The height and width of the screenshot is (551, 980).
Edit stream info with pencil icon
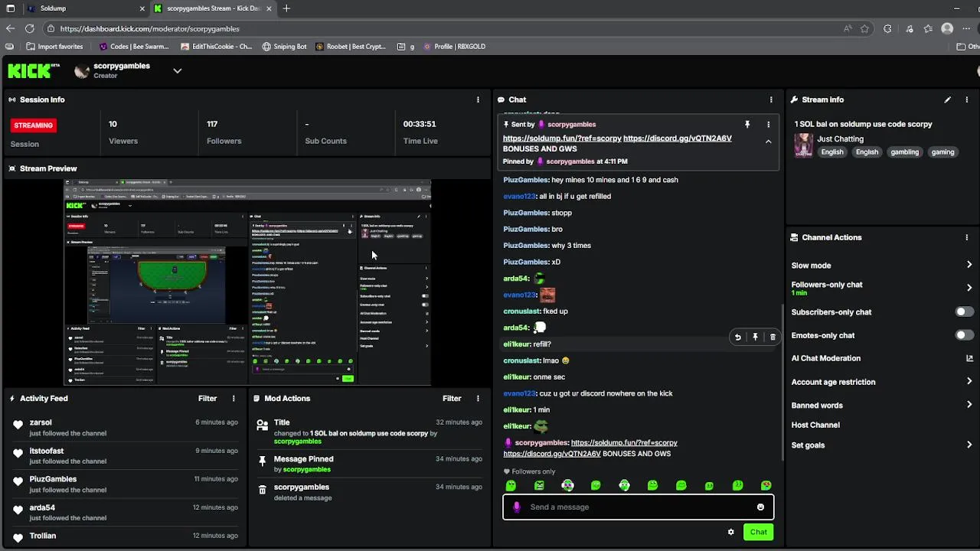pyautogui.click(x=947, y=99)
